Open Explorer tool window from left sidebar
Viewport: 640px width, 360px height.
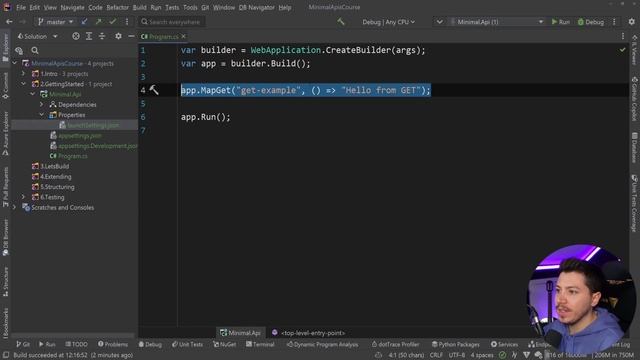click(5, 48)
